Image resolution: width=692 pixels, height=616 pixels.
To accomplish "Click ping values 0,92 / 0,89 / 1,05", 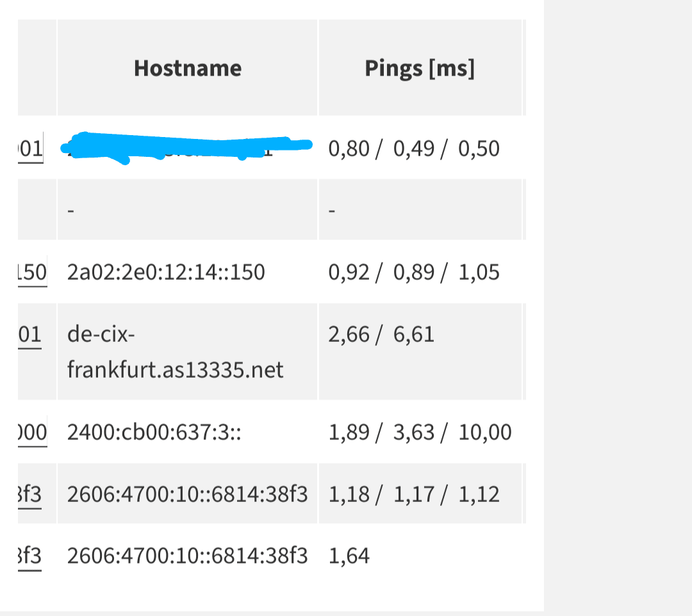I will point(413,272).
